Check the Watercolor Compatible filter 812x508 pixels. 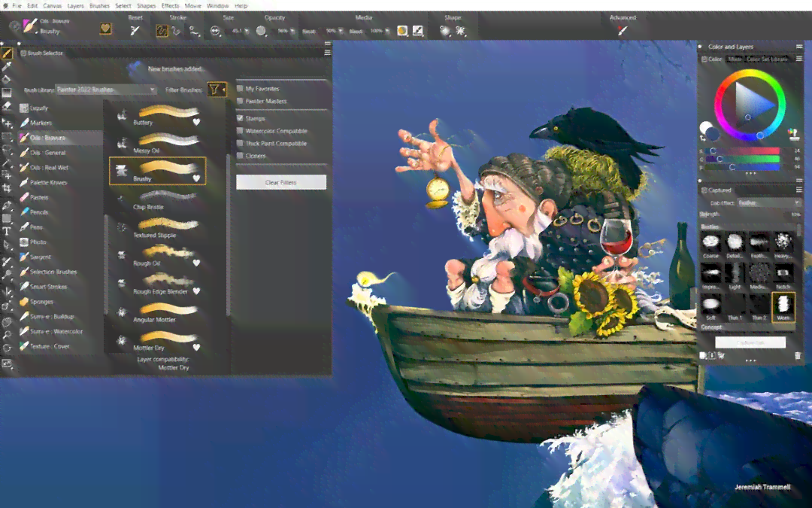pyautogui.click(x=240, y=131)
